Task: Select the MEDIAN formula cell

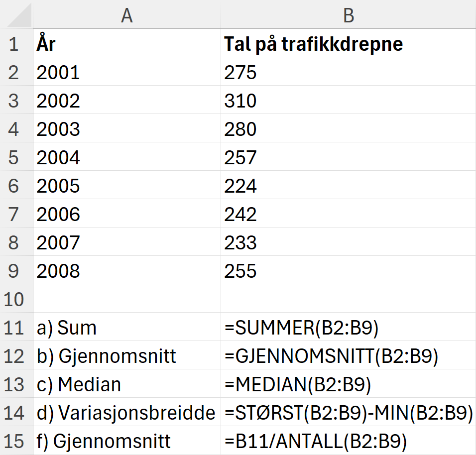Action: coord(349,384)
